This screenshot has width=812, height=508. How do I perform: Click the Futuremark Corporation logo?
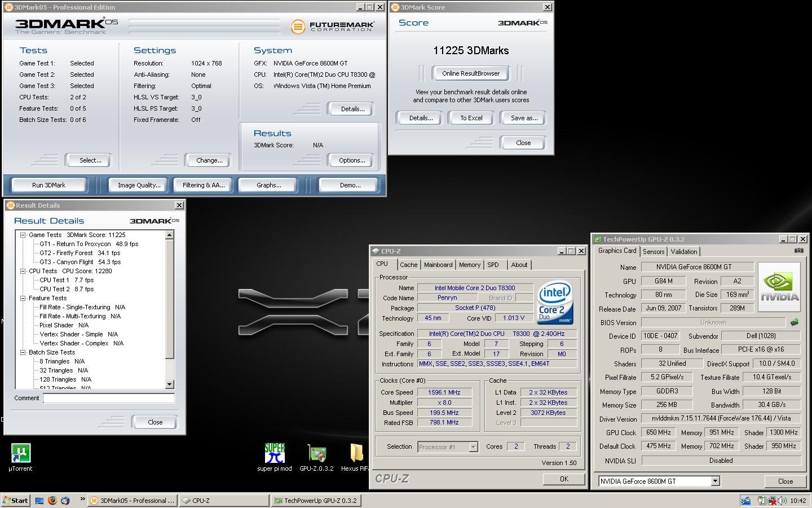(x=333, y=27)
